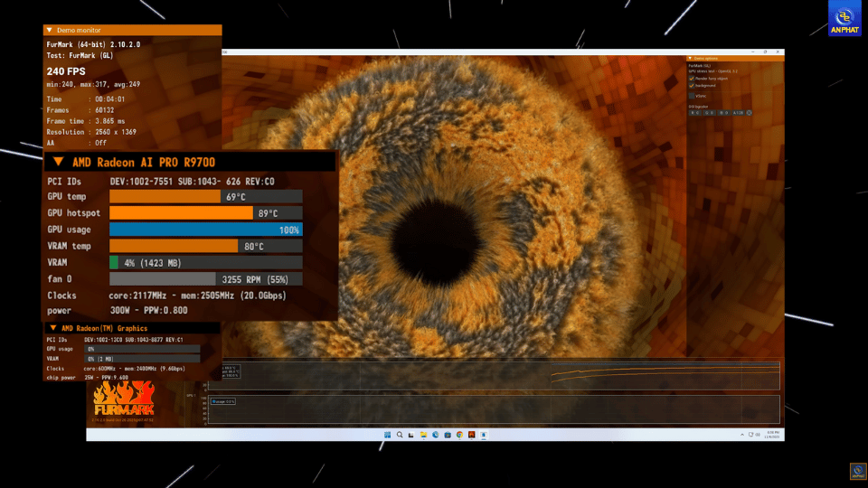Collapse the Demo monitor panel
Viewport: 868px width, 488px height.
(x=49, y=30)
